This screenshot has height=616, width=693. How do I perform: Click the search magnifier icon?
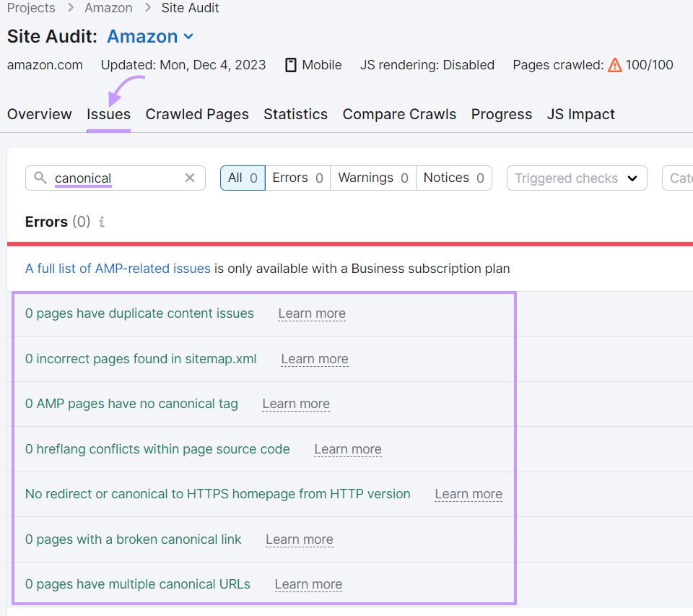point(40,178)
